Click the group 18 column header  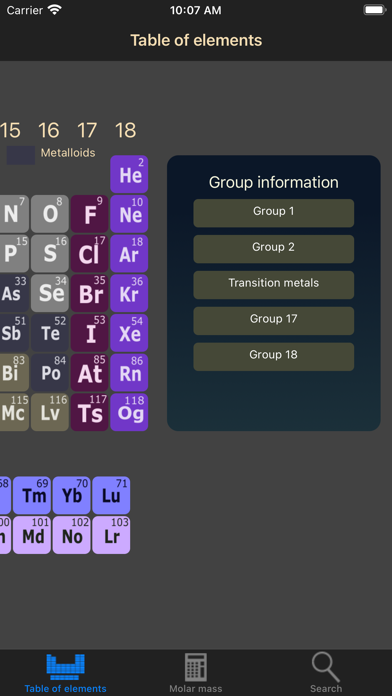coord(126,130)
